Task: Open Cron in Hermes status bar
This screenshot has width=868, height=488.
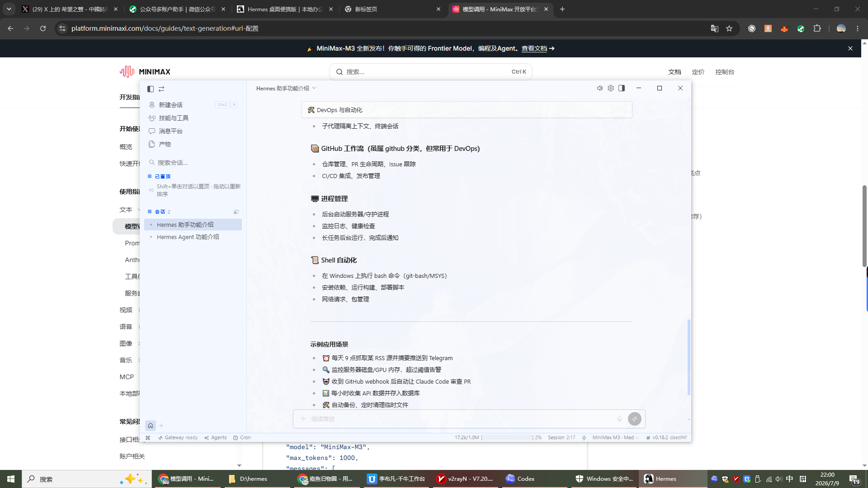Action: [242, 437]
